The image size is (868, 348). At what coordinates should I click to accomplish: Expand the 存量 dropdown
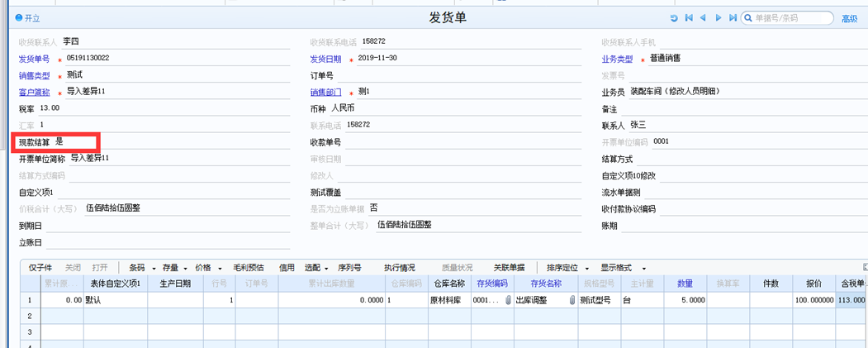click(x=186, y=268)
